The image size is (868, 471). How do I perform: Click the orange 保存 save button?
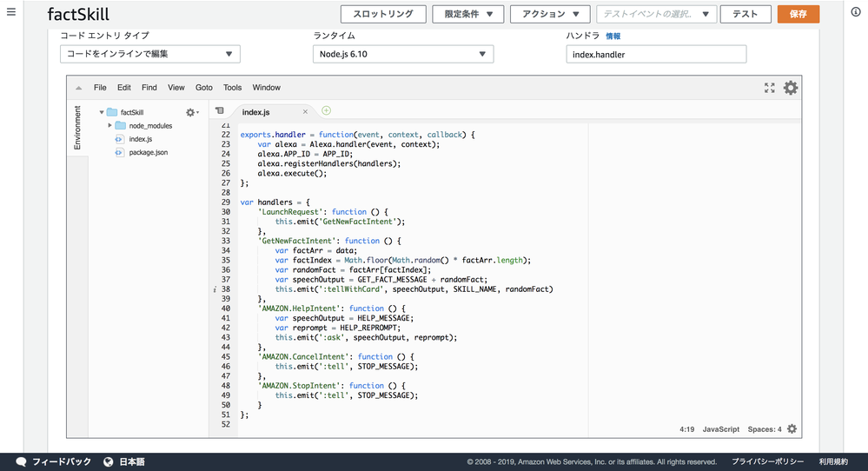click(798, 15)
